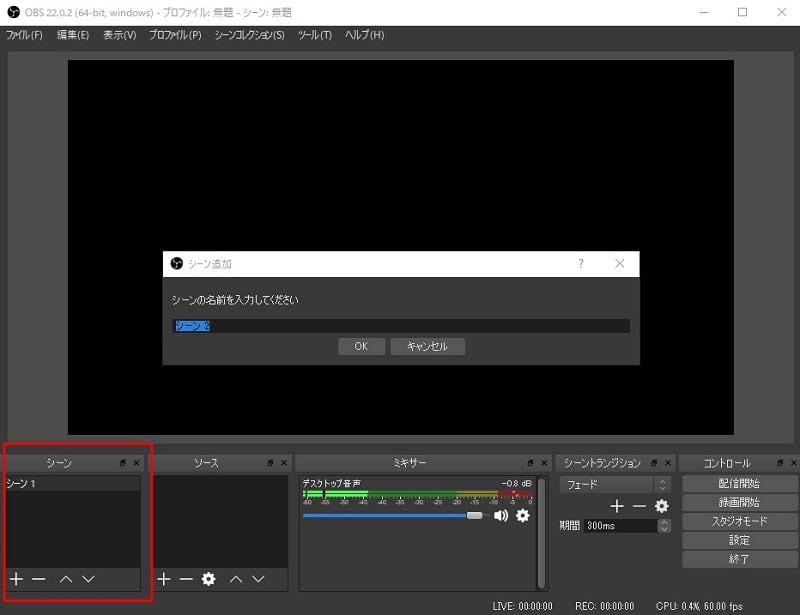Add a new scene with the plus icon
This screenshot has height=615, width=800.
pyautogui.click(x=16, y=578)
